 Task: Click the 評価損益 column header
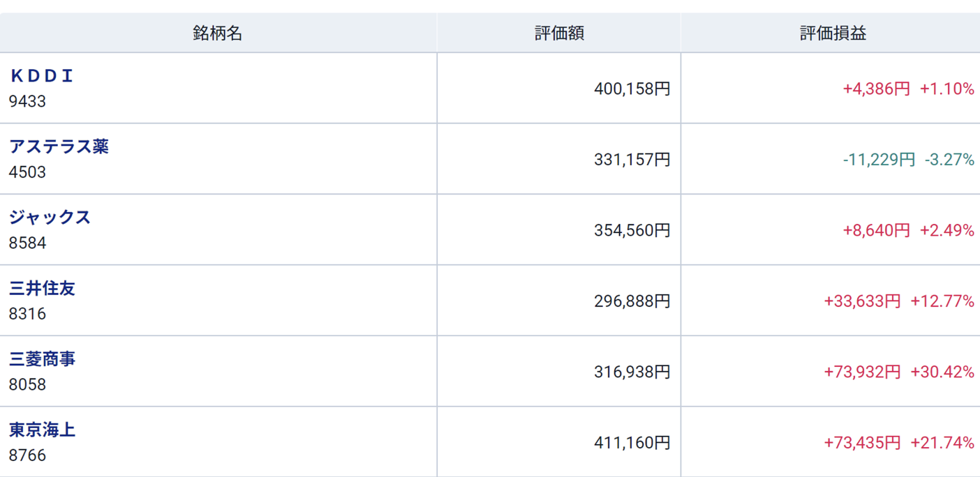point(833,33)
